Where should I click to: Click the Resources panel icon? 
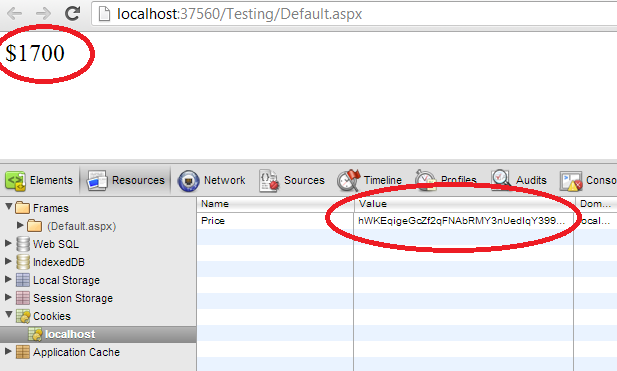coord(97,181)
